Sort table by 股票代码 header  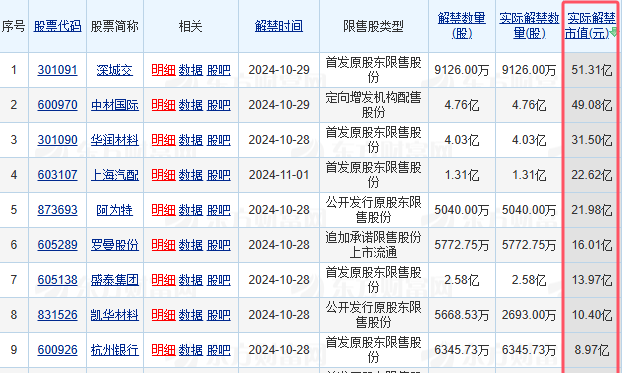click(58, 26)
